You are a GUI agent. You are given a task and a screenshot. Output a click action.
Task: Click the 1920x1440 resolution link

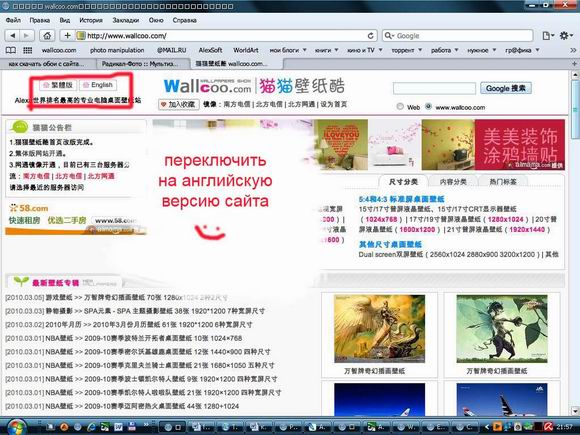[x=527, y=229]
